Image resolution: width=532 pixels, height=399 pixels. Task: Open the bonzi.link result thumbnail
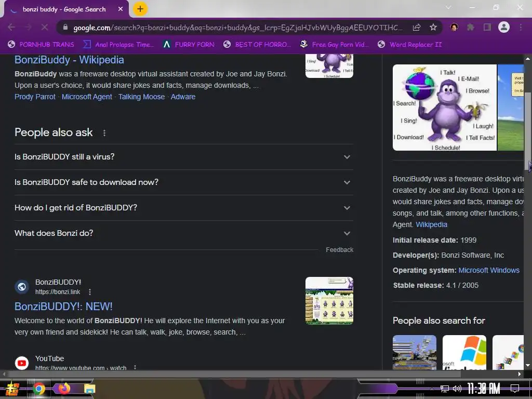tap(329, 301)
